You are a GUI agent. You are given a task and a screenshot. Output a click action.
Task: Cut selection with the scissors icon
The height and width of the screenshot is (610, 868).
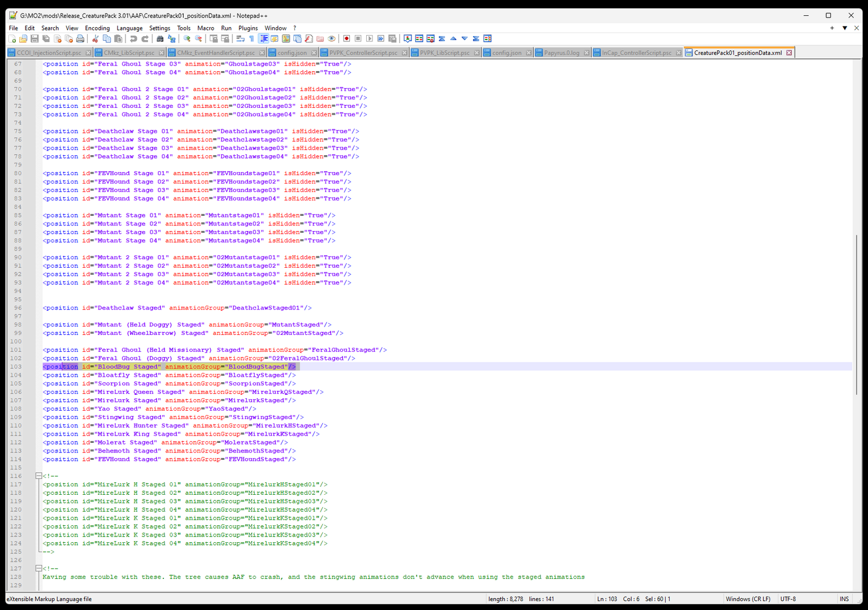pos(96,39)
